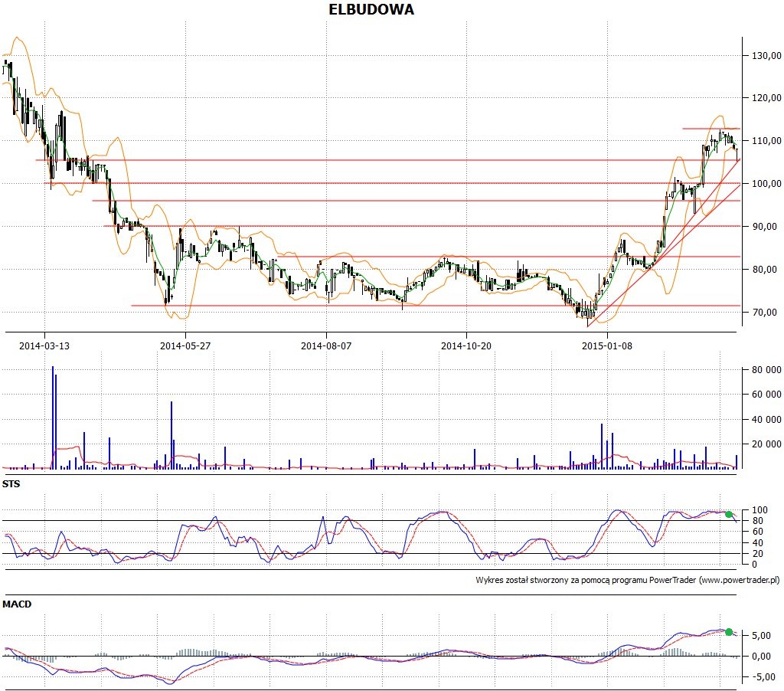The height and width of the screenshot is (691, 784).
Task: Click the 40 000 volume axis label
Action: [x=766, y=419]
